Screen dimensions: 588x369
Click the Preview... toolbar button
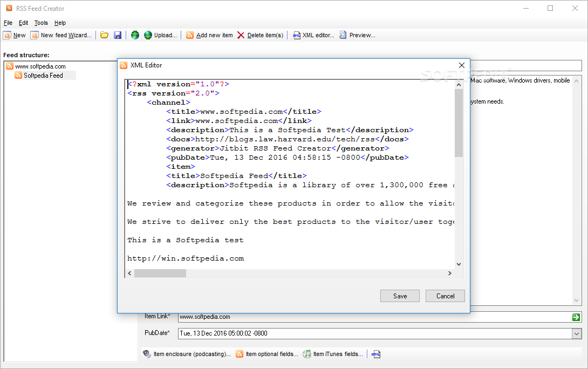coord(357,35)
